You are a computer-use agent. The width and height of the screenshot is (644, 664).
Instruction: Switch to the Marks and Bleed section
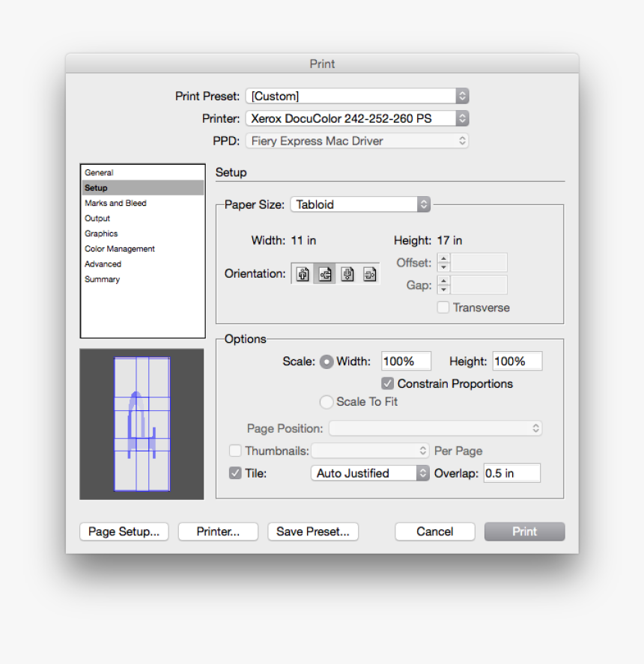point(115,203)
